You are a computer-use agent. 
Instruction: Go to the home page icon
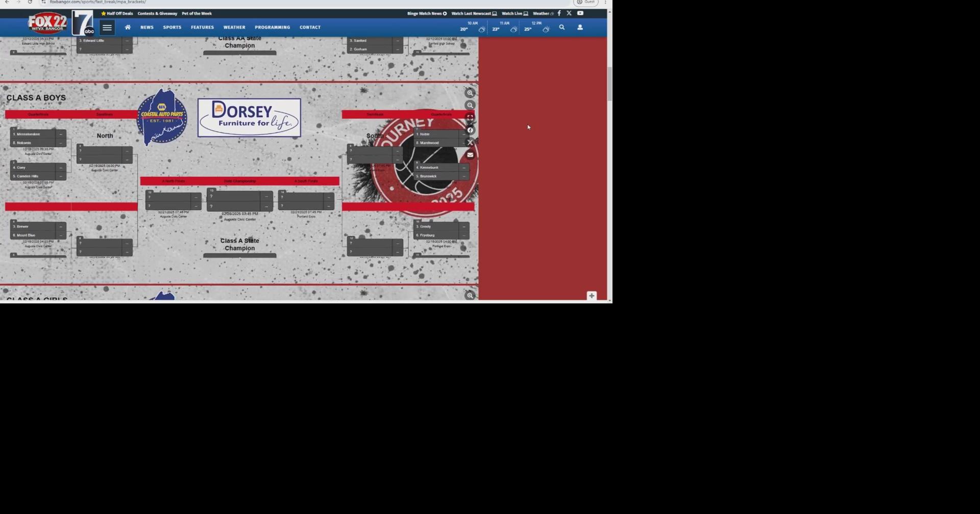click(x=128, y=28)
